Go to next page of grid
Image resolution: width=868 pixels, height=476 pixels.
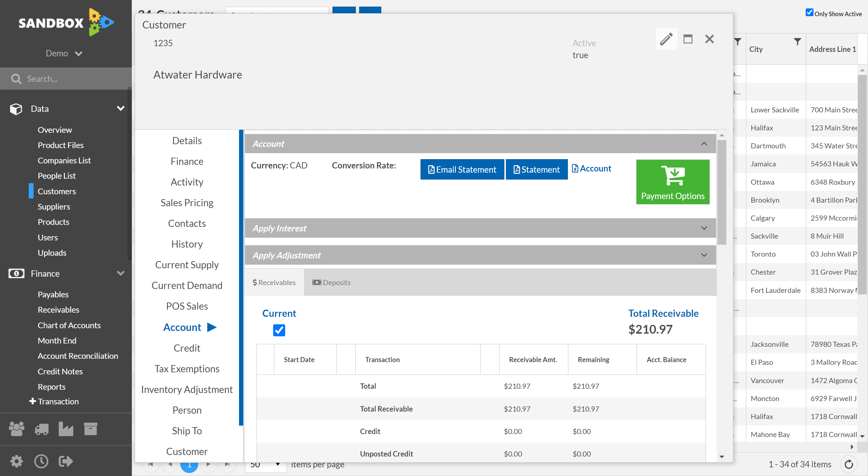coord(208,465)
